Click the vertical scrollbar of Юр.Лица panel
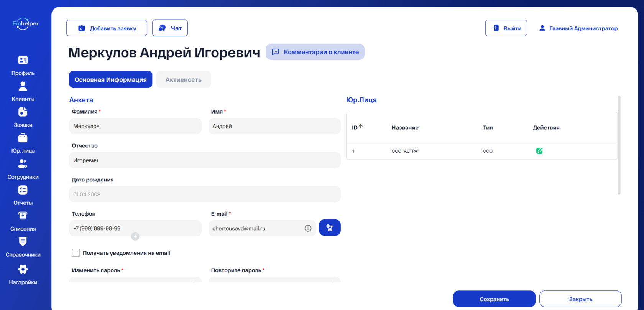Screen dimensions: 644x310 [x=619, y=145]
